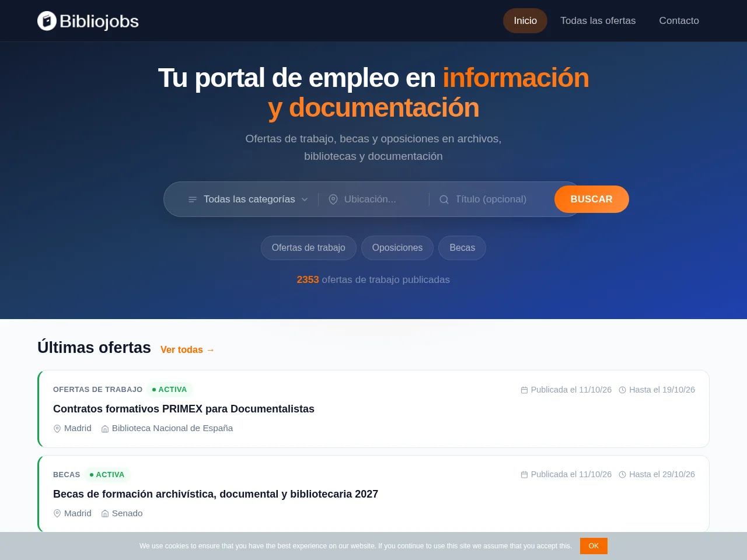Click Hasta el 29/10/26 deadline text

tap(662, 474)
